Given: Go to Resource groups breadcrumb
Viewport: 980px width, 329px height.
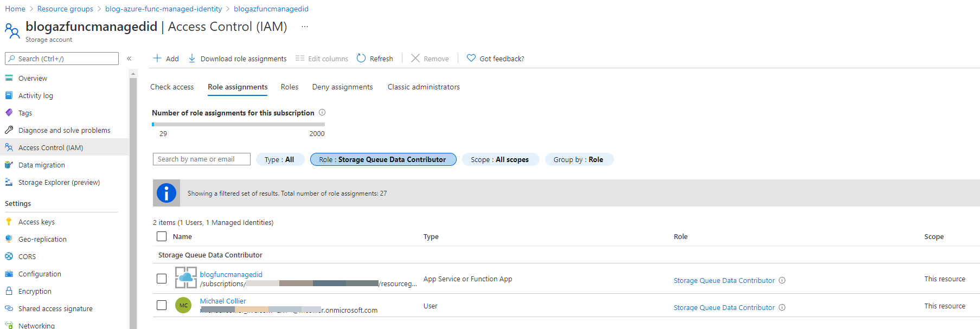Looking at the screenshot, I should click(65, 9).
